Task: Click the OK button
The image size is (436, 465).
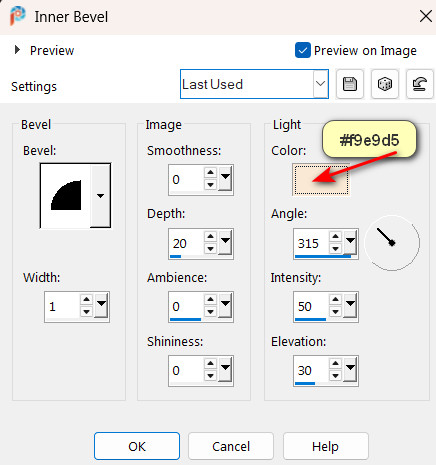Action: tap(137, 446)
